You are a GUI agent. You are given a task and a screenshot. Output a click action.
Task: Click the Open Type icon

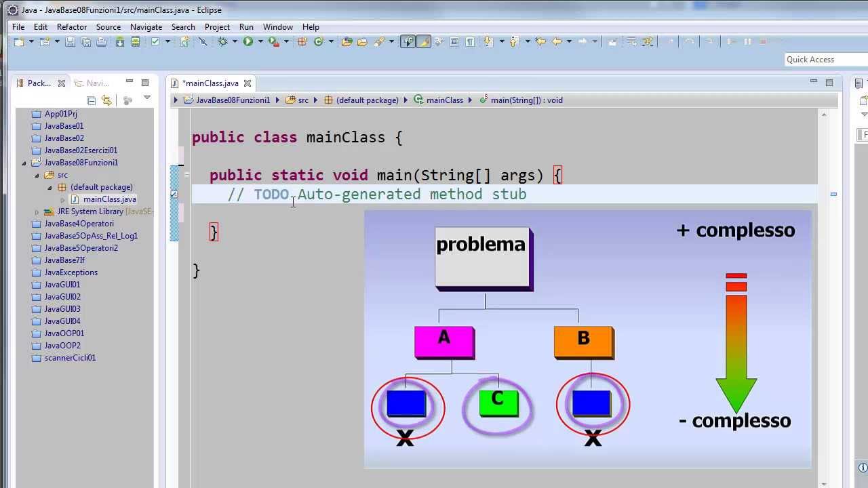tap(347, 42)
